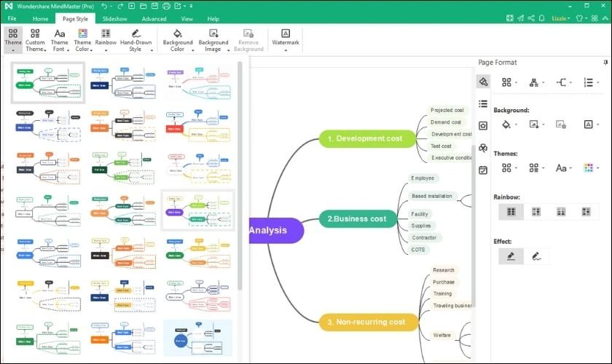Pin the Page Format panel
This screenshot has height=364, width=612.
coord(605,62)
